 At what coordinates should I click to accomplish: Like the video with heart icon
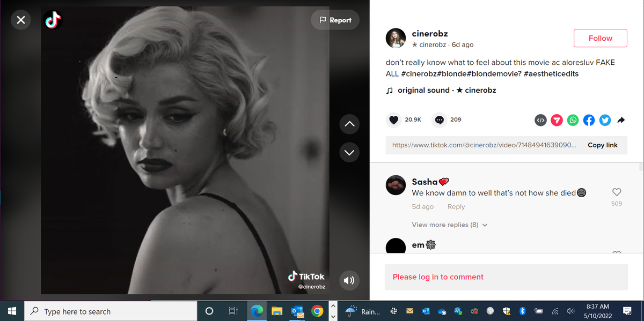coord(394,120)
